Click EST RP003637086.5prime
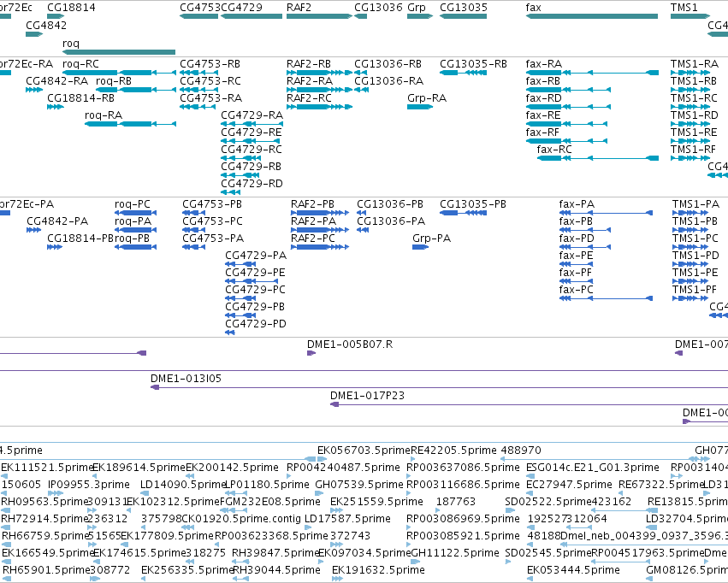Viewport: 728px width, 583px height. pyautogui.click(x=409, y=476)
